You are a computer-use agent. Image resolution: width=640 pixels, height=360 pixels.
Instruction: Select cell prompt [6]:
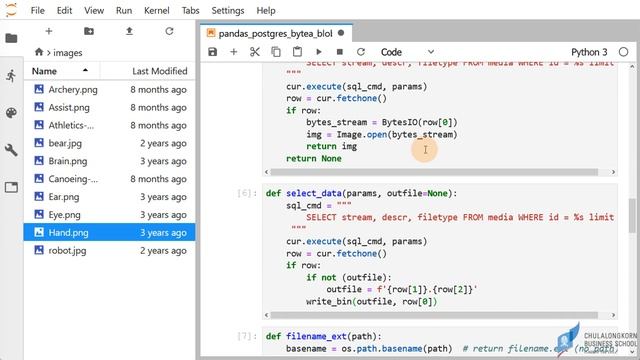pos(247,193)
